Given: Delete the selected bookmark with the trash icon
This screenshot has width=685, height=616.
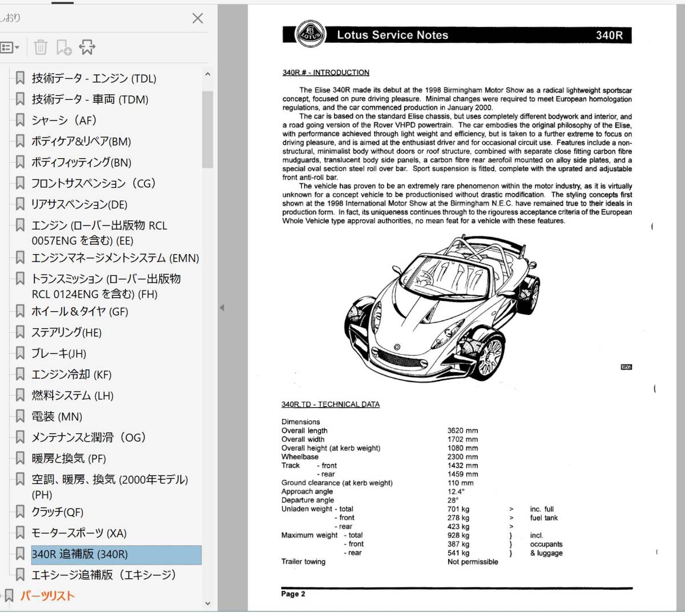Looking at the screenshot, I should coord(41,47).
